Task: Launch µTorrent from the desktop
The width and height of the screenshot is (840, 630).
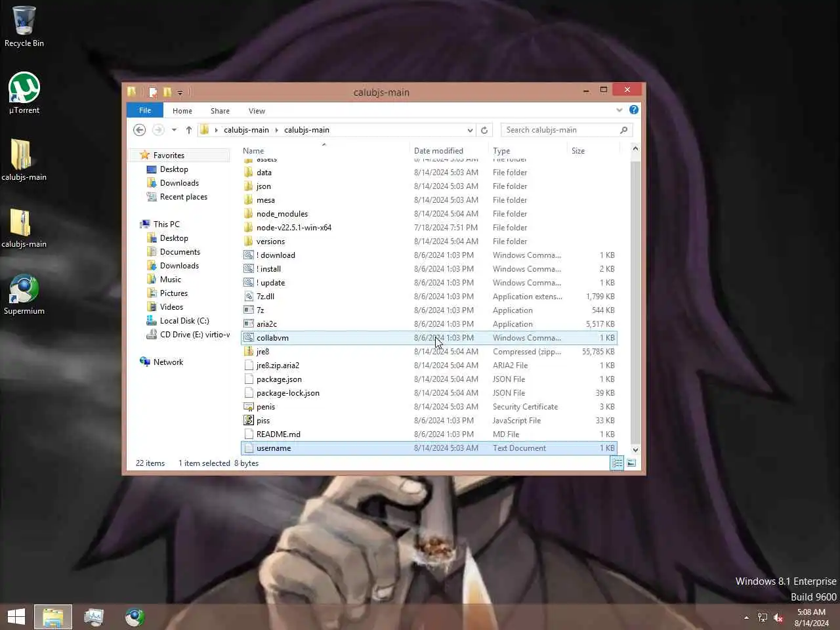Action: click(24, 93)
